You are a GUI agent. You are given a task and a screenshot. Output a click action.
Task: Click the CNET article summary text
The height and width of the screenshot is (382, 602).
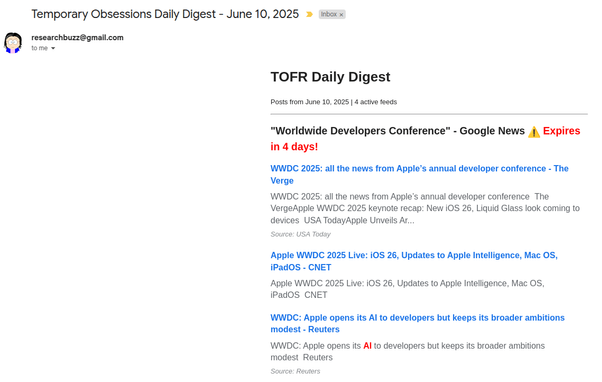(407, 289)
